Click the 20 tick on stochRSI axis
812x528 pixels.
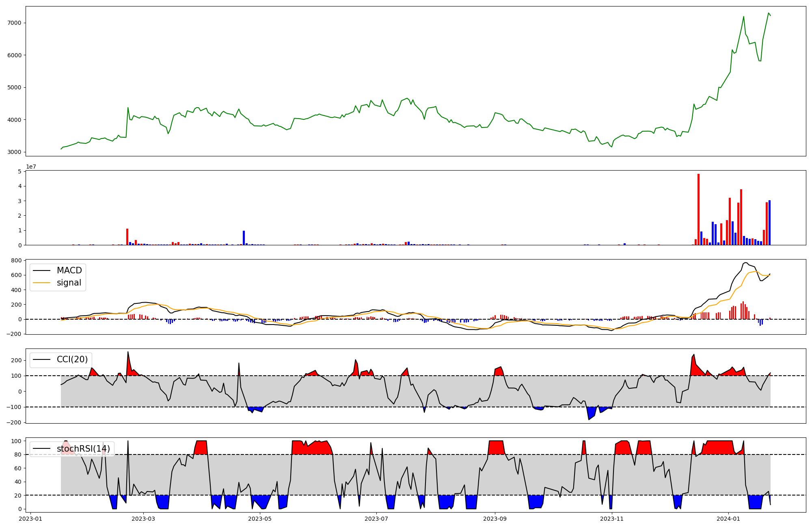18,496
